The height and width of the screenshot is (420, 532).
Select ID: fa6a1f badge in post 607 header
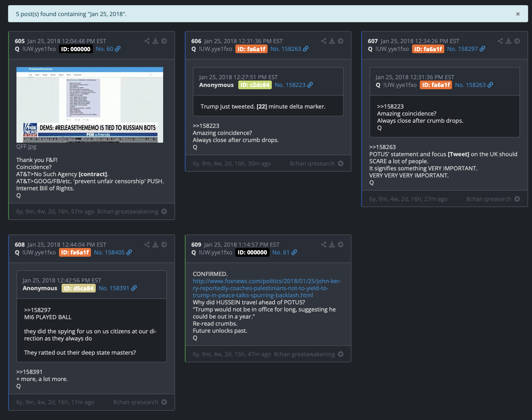tap(428, 49)
